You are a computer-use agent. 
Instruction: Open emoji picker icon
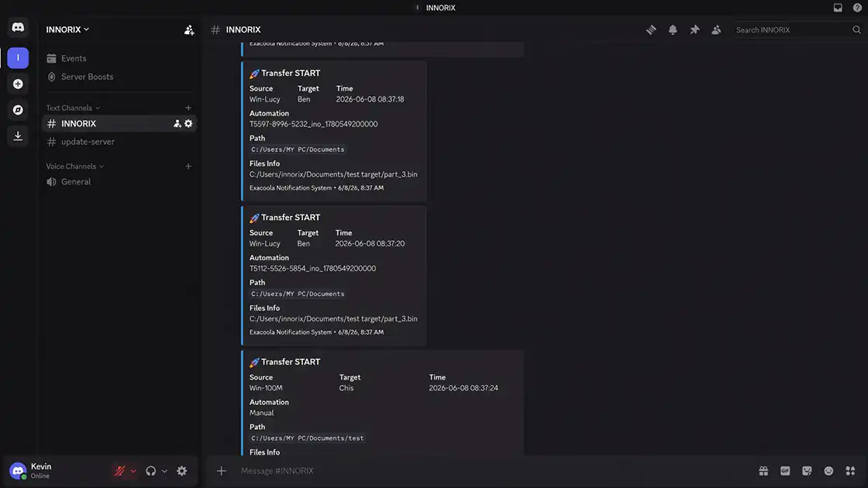click(x=828, y=471)
